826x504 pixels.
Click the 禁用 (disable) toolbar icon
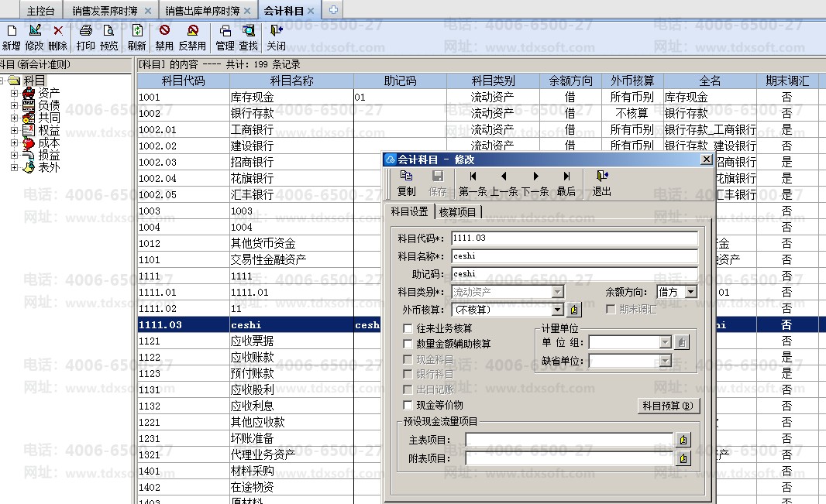(164, 37)
